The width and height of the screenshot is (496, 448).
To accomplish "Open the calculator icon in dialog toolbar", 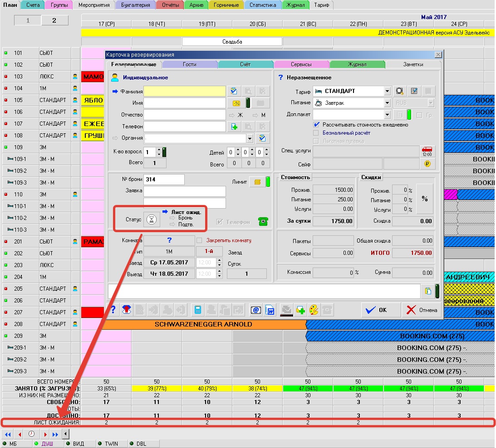I will point(198,310).
